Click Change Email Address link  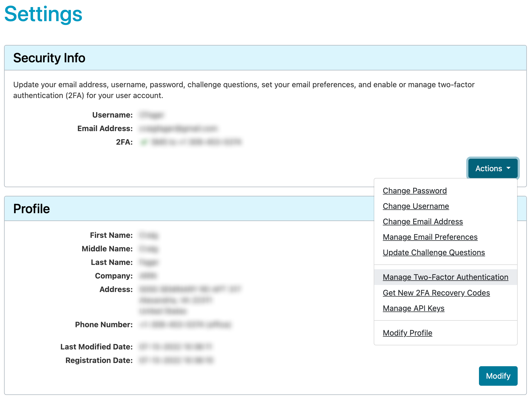[422, 221]
